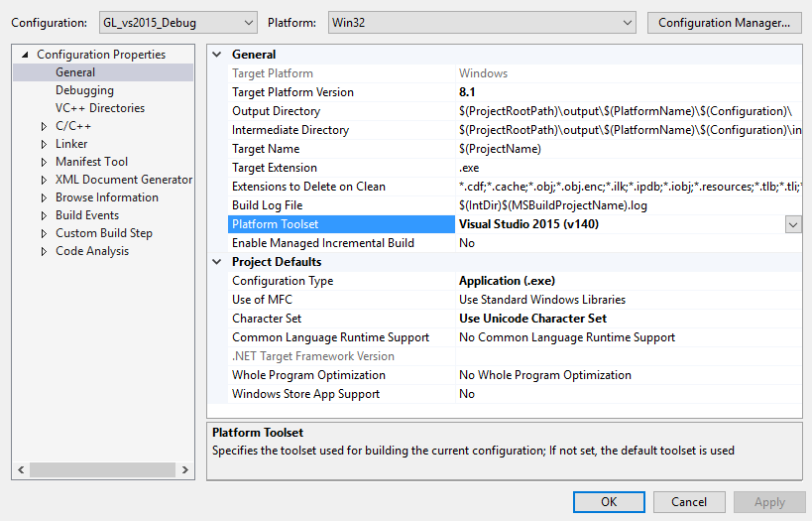
Task: Click the Apply button
Action: pos(769,502)
